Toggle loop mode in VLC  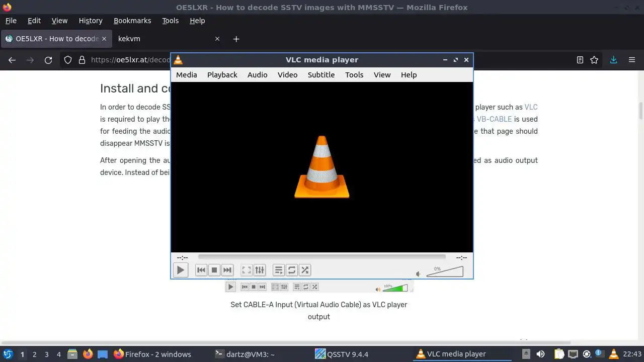[x=292, y=270]
